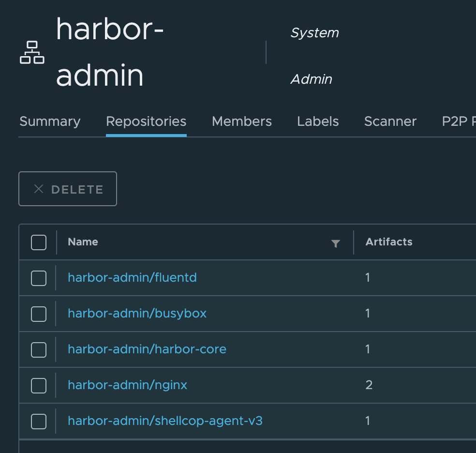Check the harbor-admin/fluentd row checkbox

(39, 278)
